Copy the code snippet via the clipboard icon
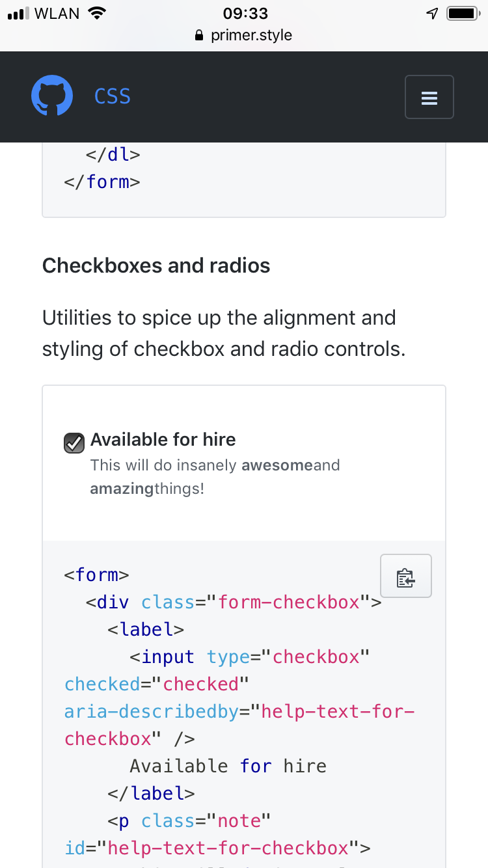This screenshot has height=868, width=488. click(x=405, y=576)
